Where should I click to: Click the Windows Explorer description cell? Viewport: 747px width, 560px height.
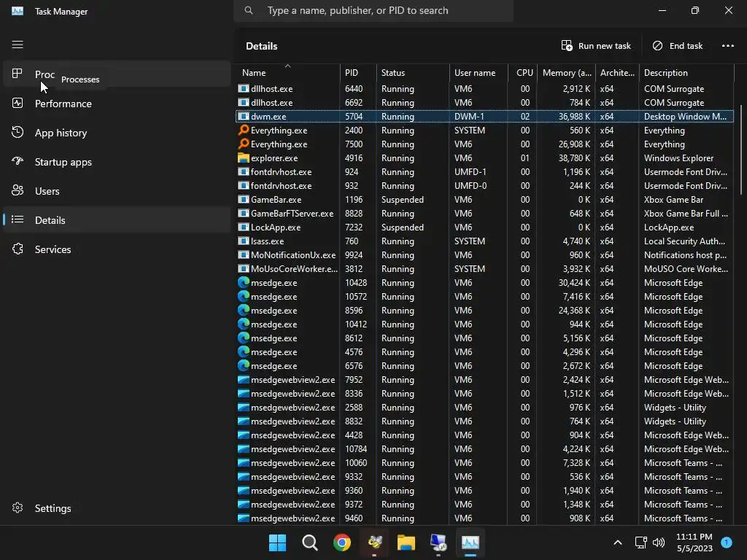coord(678,157)
